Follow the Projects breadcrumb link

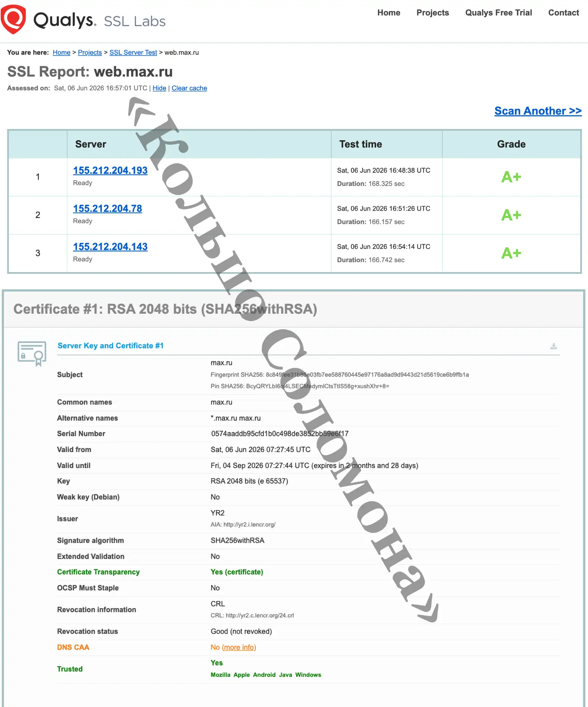[90, 52]
